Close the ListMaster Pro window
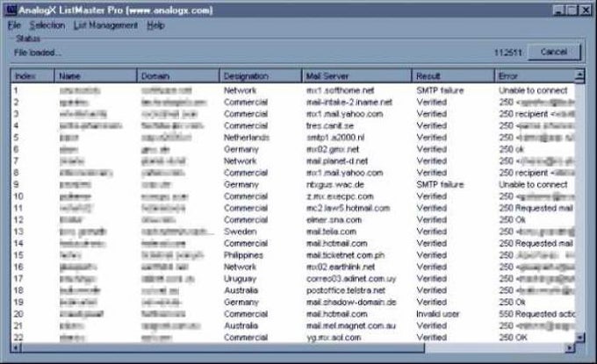The height and width of the screenshot is (364, 597). (585, 11)
